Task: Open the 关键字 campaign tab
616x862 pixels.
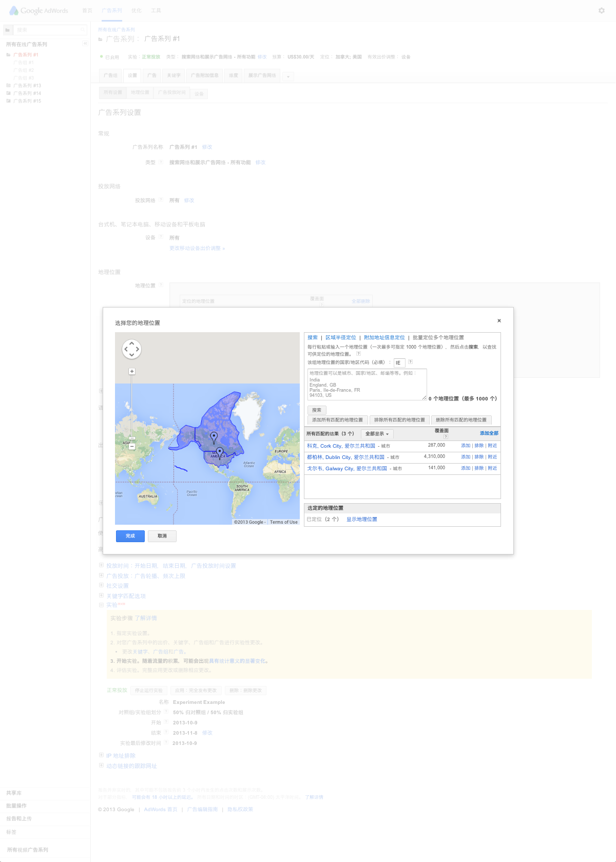Action: [x=174, y=75]
